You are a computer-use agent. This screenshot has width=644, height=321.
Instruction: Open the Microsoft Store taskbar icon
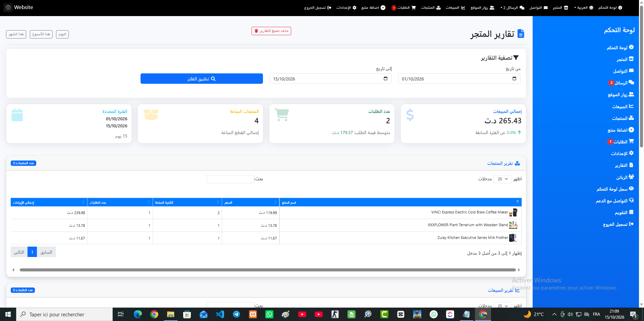point(187,314)
